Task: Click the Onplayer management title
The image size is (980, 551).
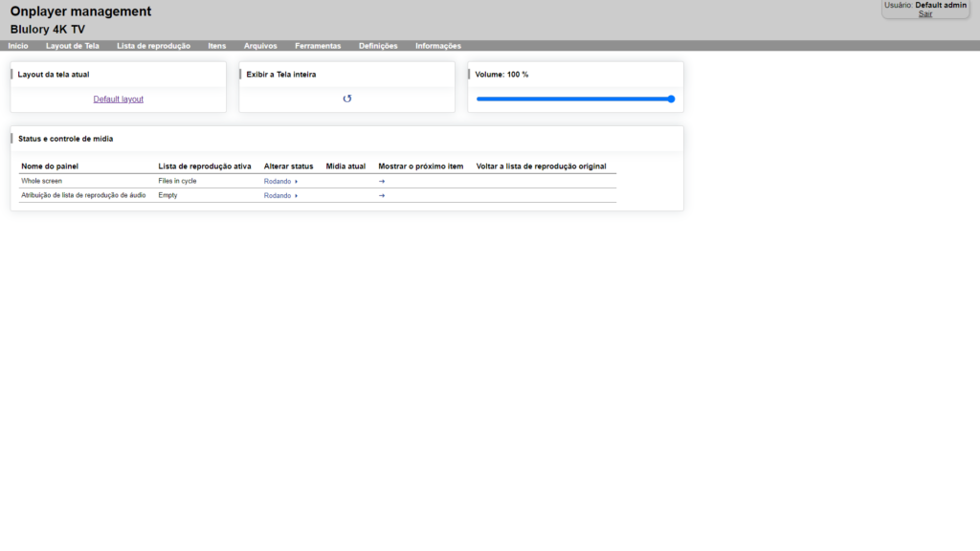Action: coord(80,11)
